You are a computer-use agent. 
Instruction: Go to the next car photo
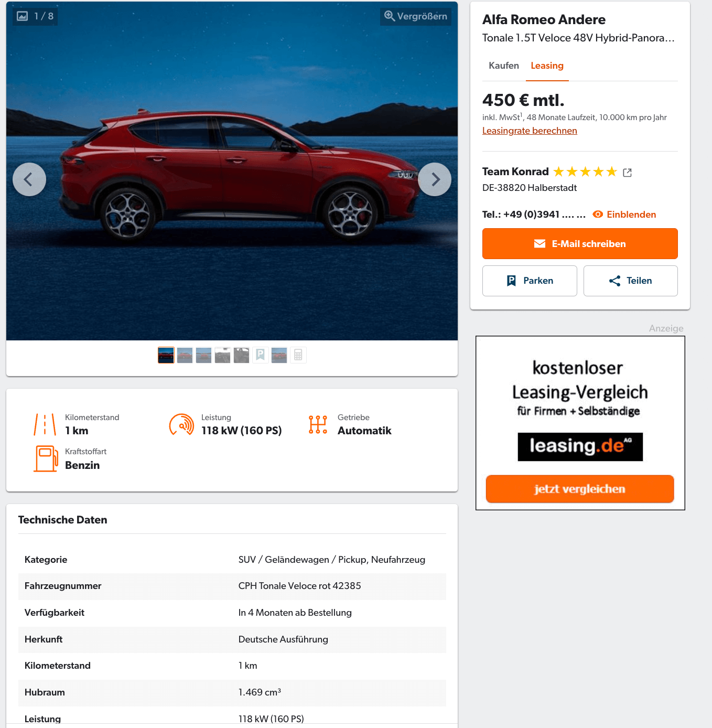click(x=435, y=179)
